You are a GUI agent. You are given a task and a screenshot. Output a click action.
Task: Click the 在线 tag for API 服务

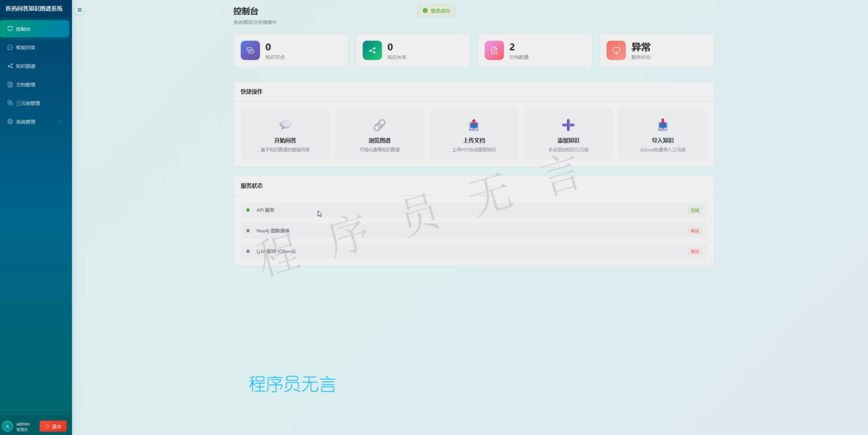coord(694,210)
